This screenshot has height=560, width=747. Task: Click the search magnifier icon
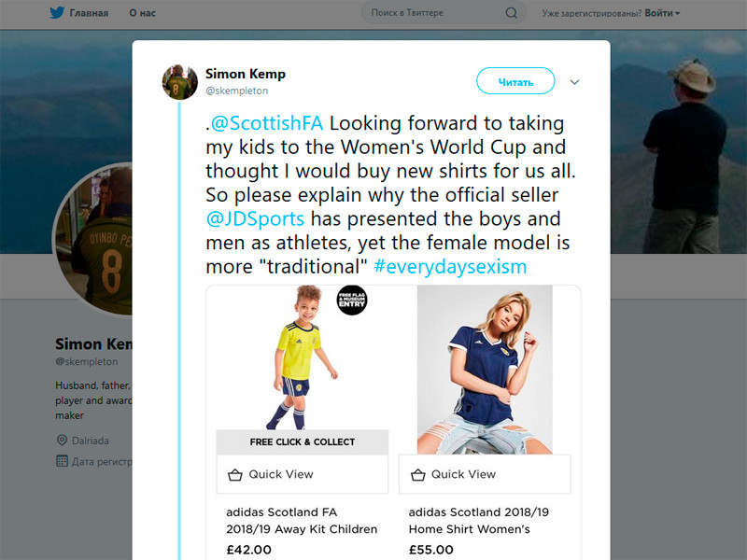pos(511,13)
